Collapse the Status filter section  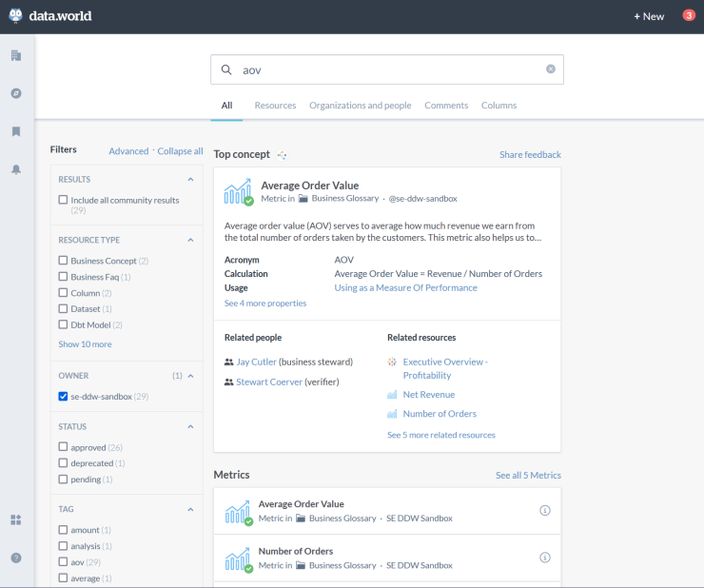click(x=190, y=426)
